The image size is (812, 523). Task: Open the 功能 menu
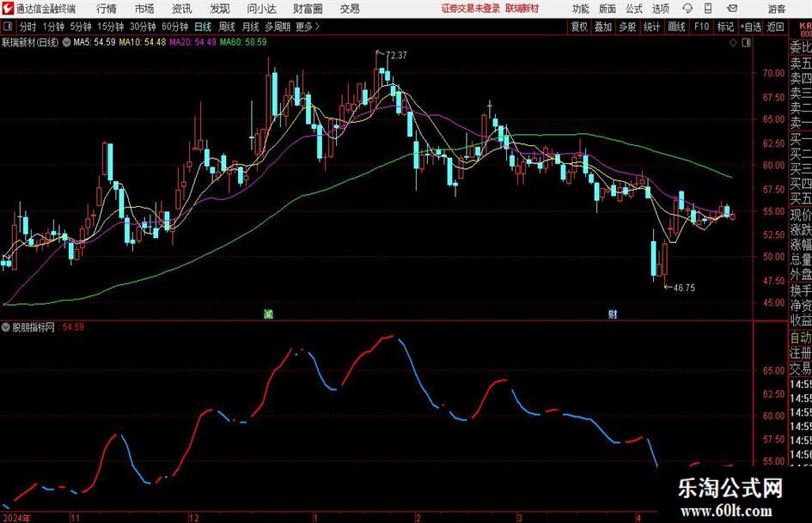(x=581, y=9)
